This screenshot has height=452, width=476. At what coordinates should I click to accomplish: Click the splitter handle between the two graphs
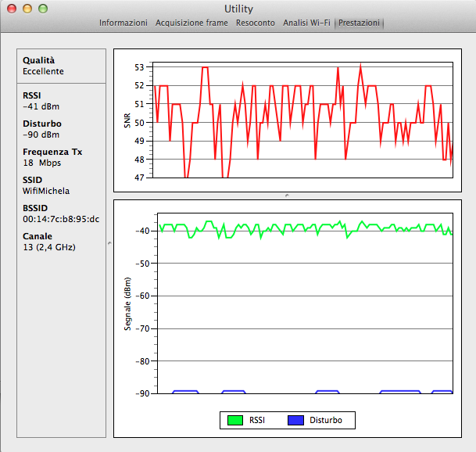(287, 196)
